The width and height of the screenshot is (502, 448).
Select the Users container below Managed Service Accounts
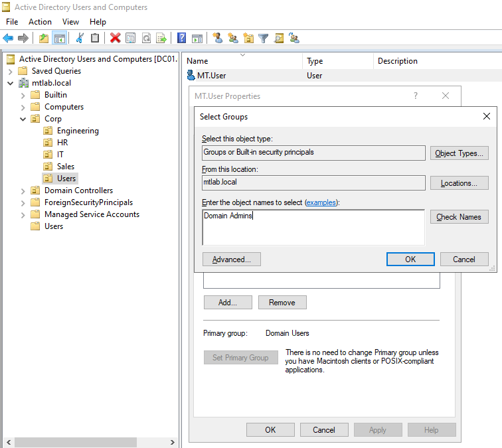(54, 226)
